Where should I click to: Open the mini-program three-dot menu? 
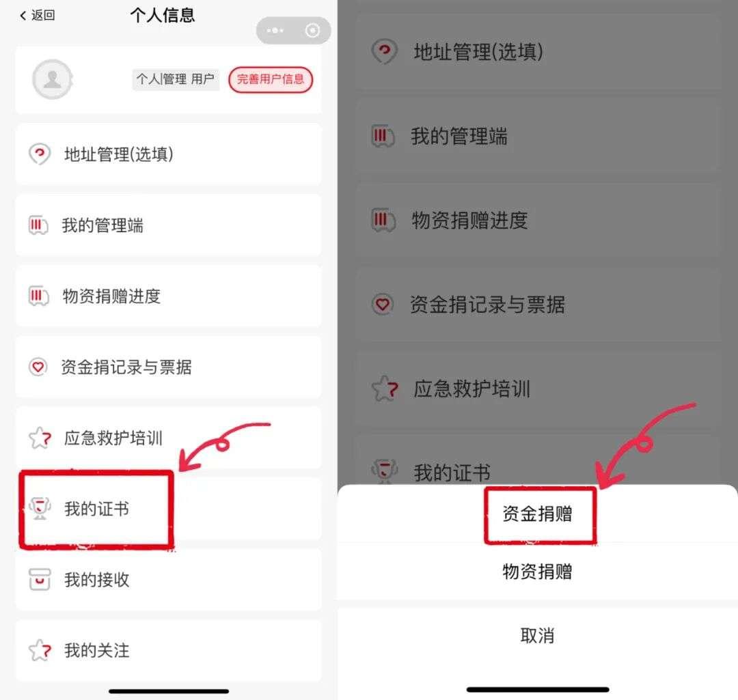[x=275, y=31]
